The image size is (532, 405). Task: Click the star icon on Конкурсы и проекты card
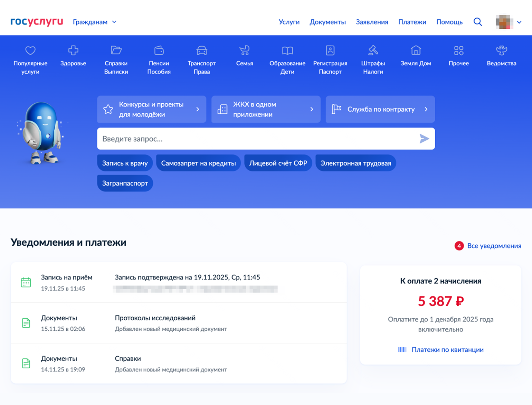coord(108,109)
